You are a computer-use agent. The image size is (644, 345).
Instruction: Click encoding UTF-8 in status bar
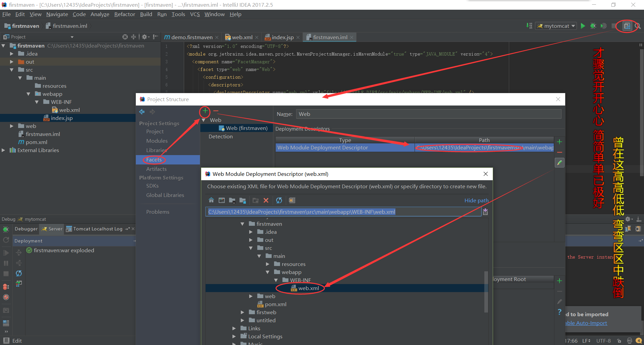[x=603, y=341]
